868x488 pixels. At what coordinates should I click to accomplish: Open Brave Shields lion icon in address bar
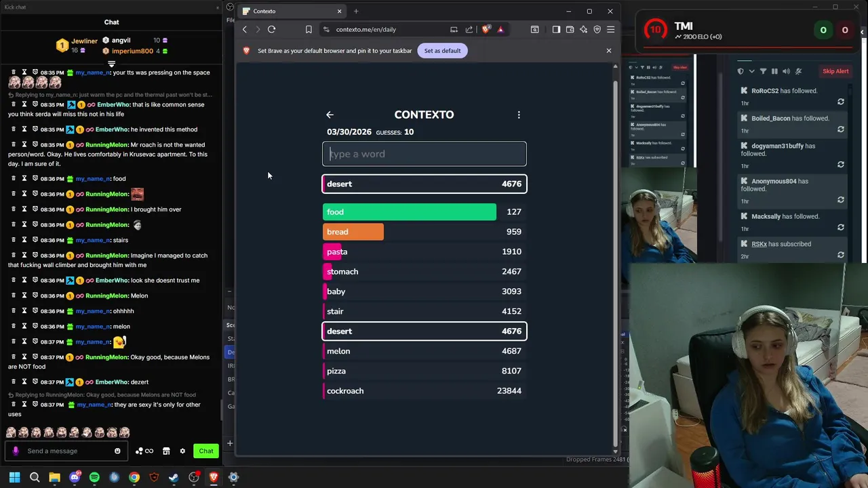pos(486,29)
